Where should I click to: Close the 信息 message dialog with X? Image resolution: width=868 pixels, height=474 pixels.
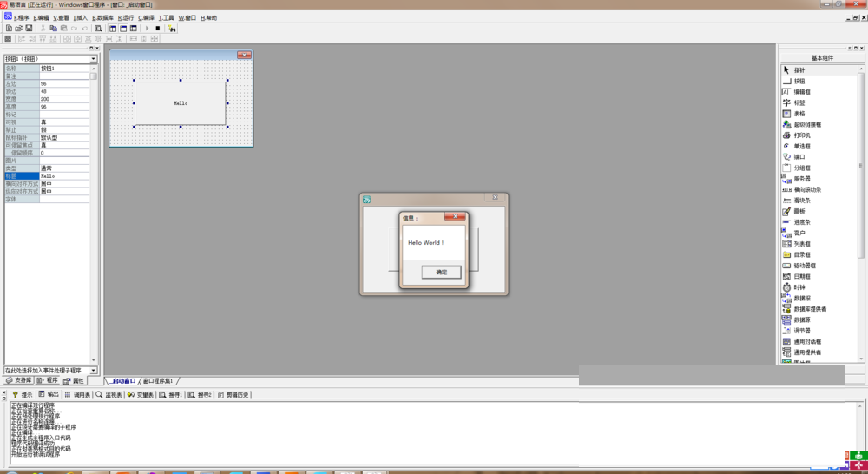[455, 216]
